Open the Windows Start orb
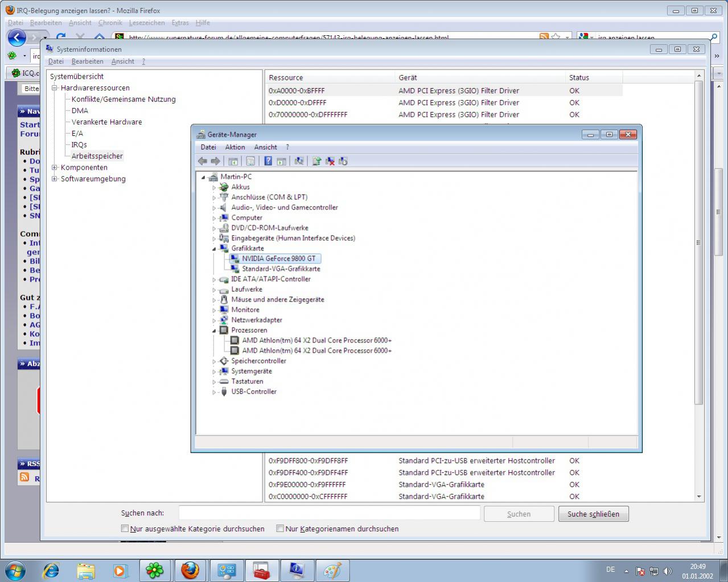 pyautogui.click(x=15, y=570)
